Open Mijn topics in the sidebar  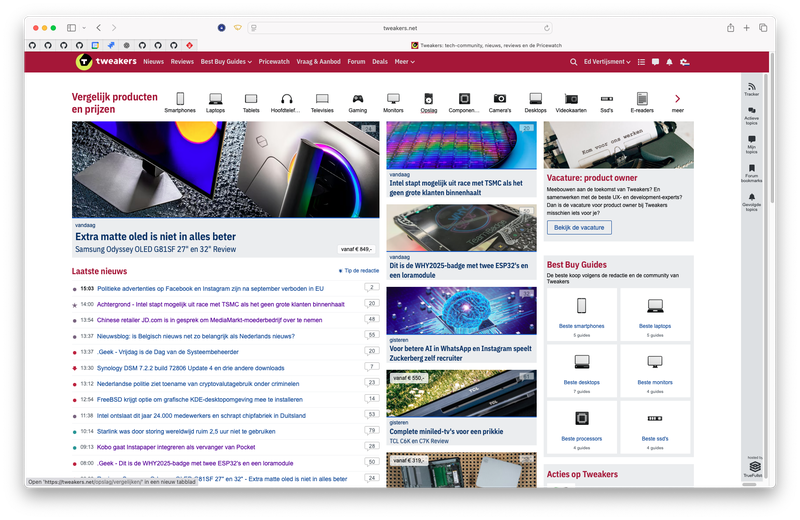(x=752, y=145)
